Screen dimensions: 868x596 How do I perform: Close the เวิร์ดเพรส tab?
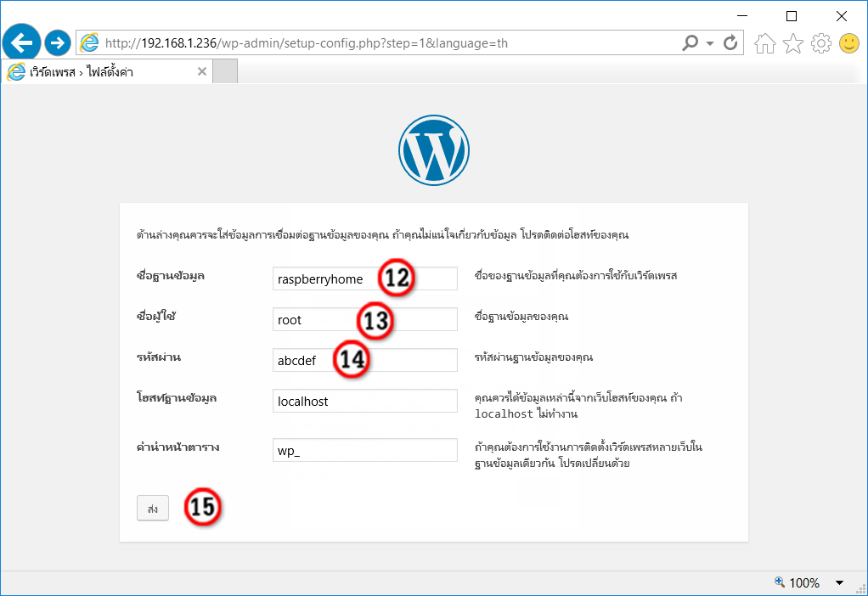(202, 71)
